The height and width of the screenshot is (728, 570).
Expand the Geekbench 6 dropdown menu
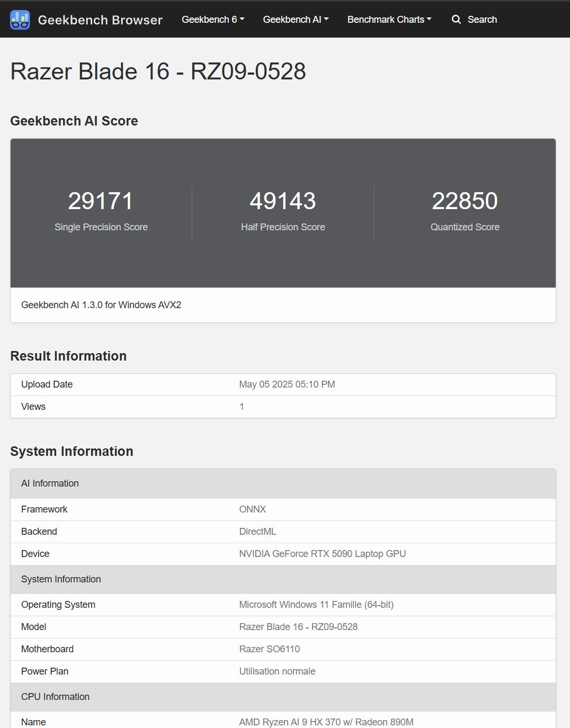[213, 20]
